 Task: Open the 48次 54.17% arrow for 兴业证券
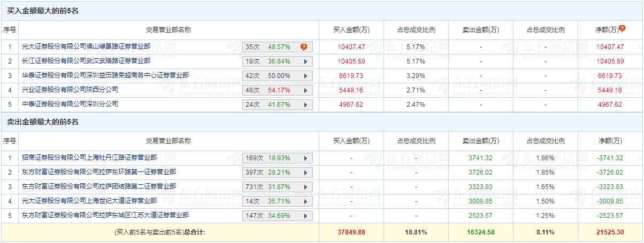[x=305, y=90]
